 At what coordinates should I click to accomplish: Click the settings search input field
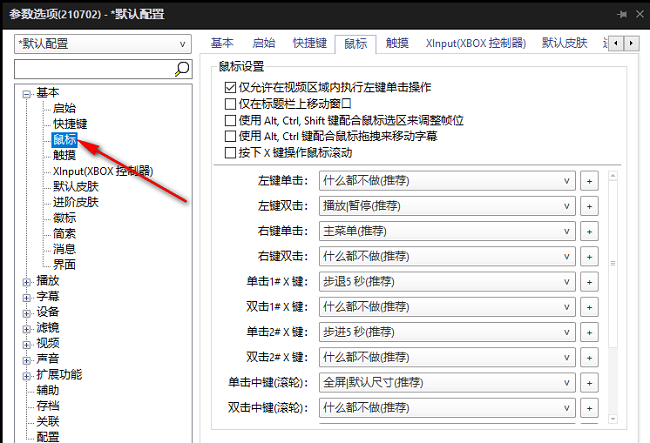(x=95, y=69)
